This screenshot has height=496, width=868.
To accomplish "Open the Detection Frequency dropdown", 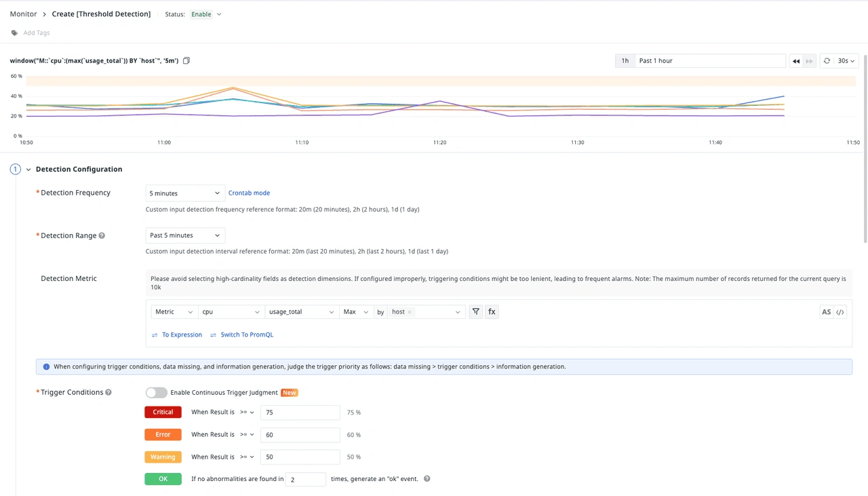I will (x=185, y=193).
